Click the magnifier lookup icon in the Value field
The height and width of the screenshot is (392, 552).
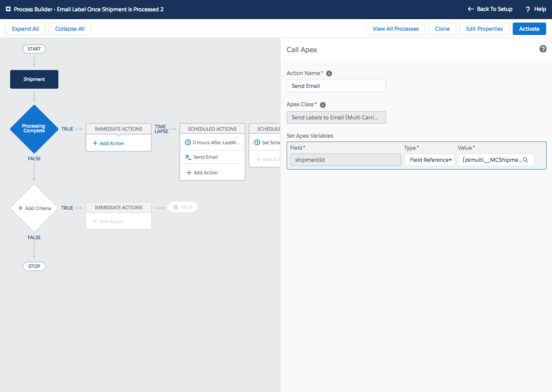pyautogui.click(x=526, y=160)
